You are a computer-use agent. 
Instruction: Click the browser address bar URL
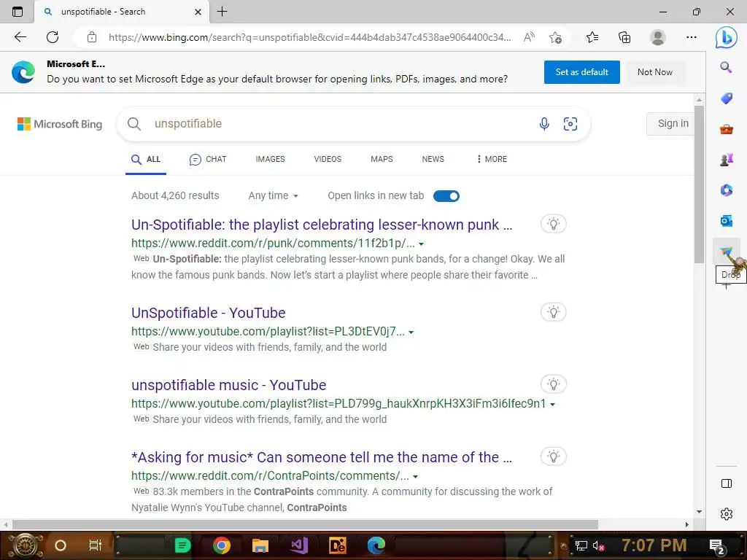tap(309, 37)
